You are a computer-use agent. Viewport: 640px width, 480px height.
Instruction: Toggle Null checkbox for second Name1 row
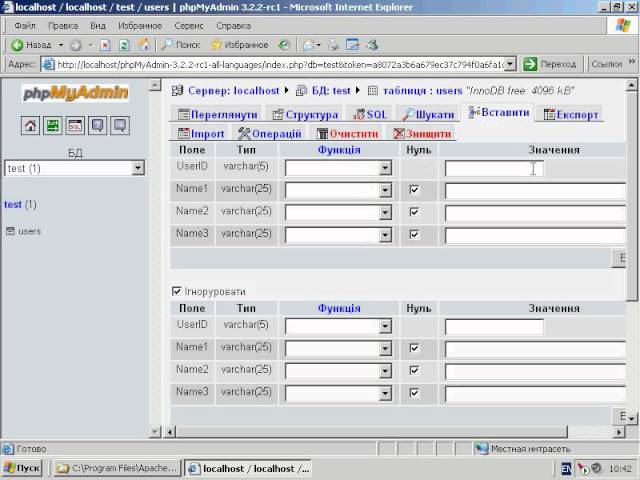(414, 348)
